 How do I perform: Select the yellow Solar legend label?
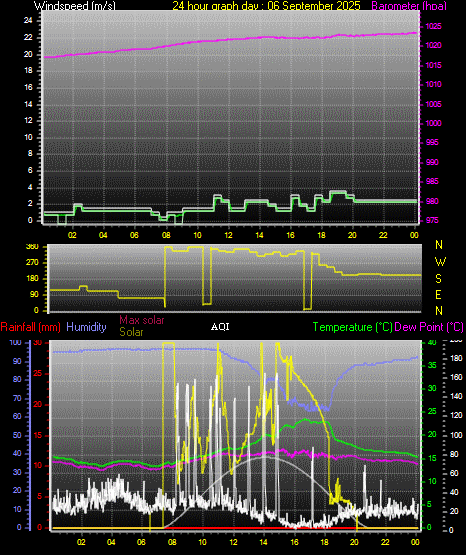pyautogui.click(x=131, y=332)
